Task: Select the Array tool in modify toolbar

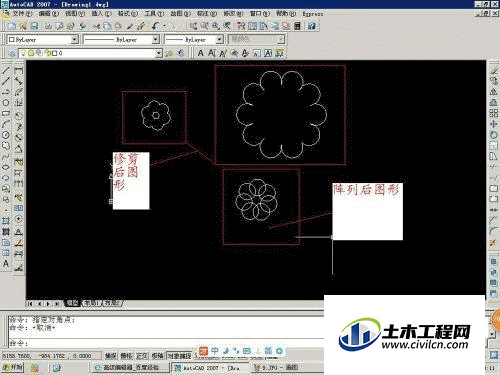Action: pos(494,113)
